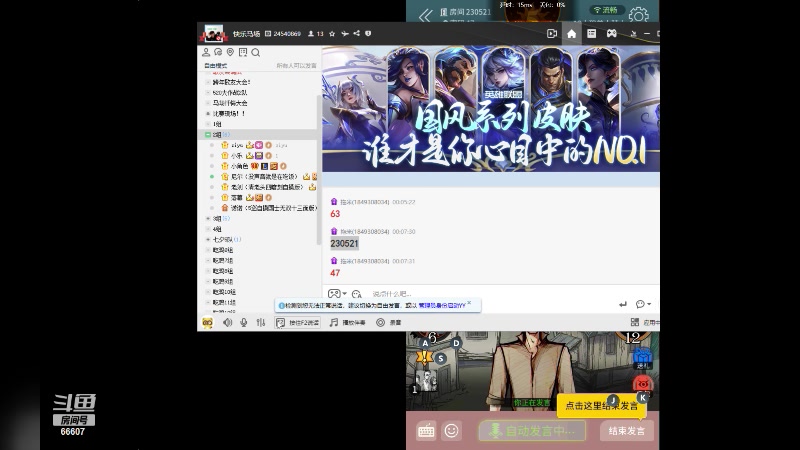Toggle the 自动发言中 auto-speak button
Viewport: 800px width, 450px height.
click(532, 431)
